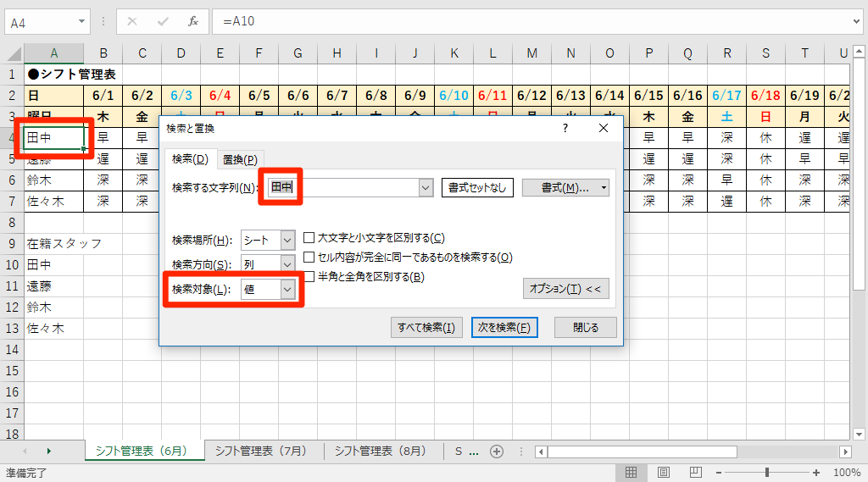The height and width of the screenshot is (482, 868).
Task: Click the horizontal scrollbar left arrow
Action: (541, 452)
